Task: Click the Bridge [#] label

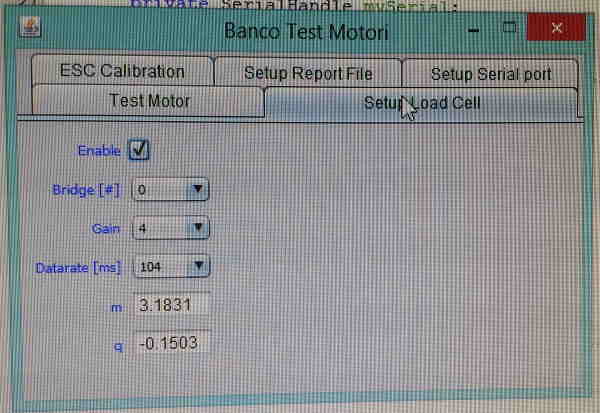Action: (86, 190)
